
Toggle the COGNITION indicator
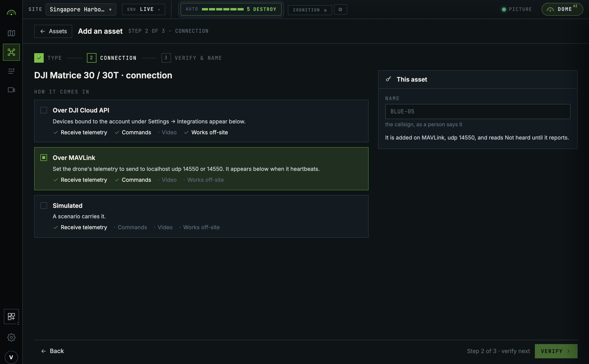tap(309, 10)
